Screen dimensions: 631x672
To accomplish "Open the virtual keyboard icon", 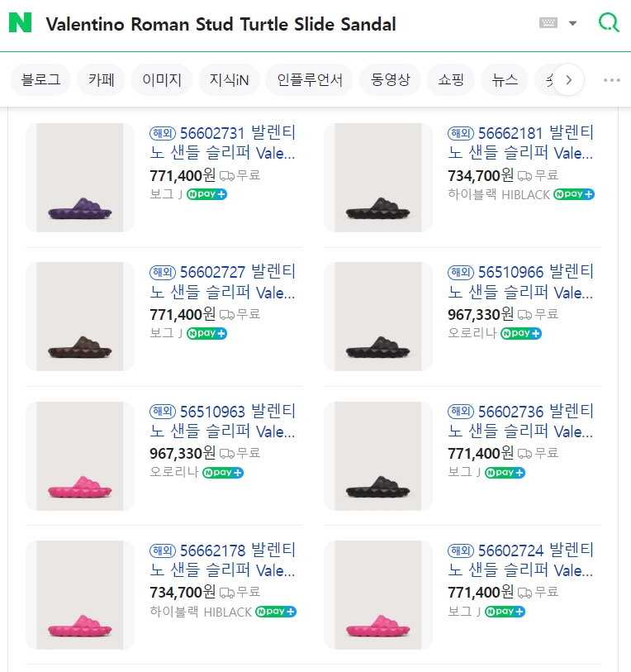I will (x=548, y=23).
